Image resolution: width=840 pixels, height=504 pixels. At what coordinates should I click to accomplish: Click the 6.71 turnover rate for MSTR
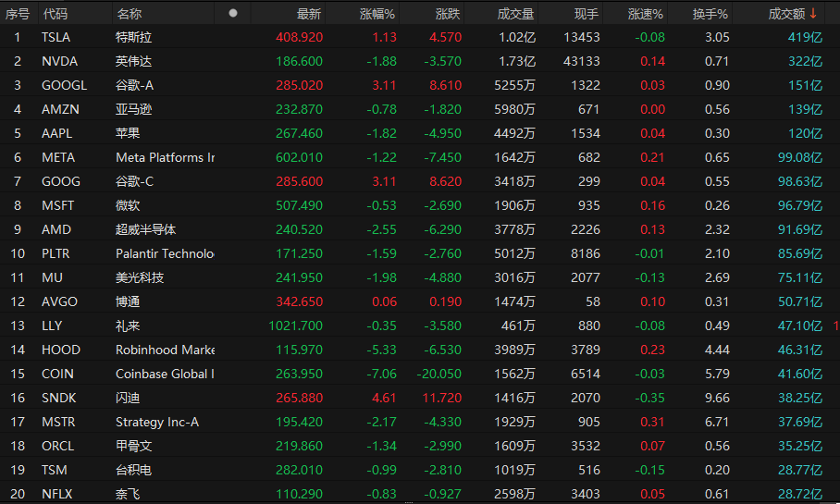(x=717, y=422)
